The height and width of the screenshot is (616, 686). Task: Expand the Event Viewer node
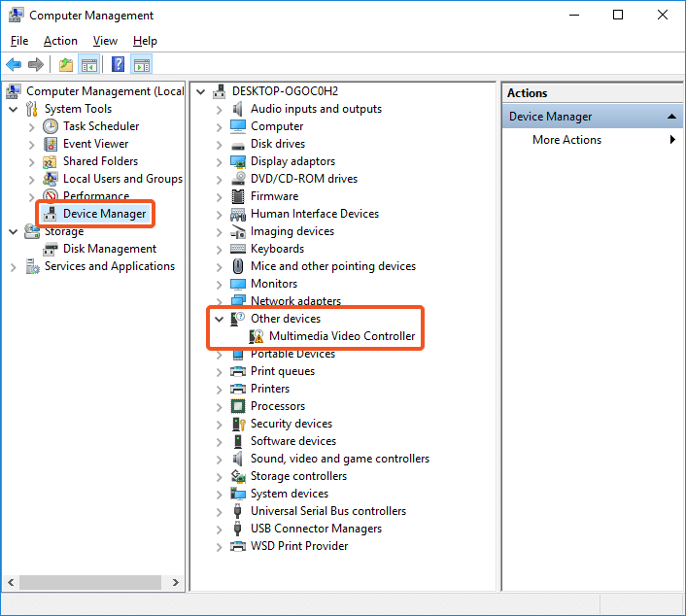click(x=31, y=145)
